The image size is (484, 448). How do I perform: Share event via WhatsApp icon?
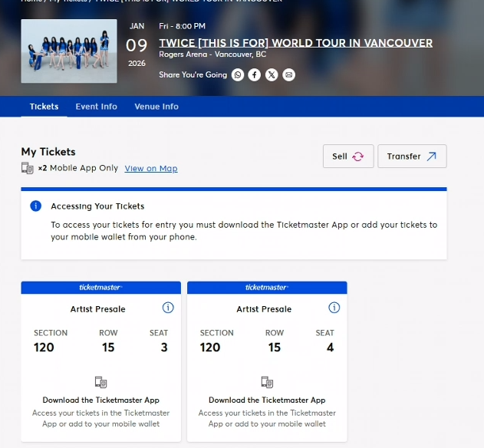click(x=238, y=74)
